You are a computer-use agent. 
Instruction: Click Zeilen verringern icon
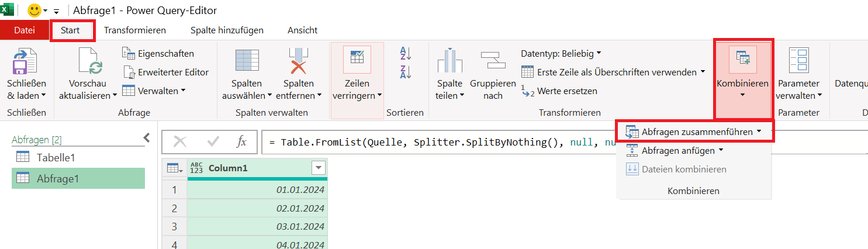click(x=357, y=60)
